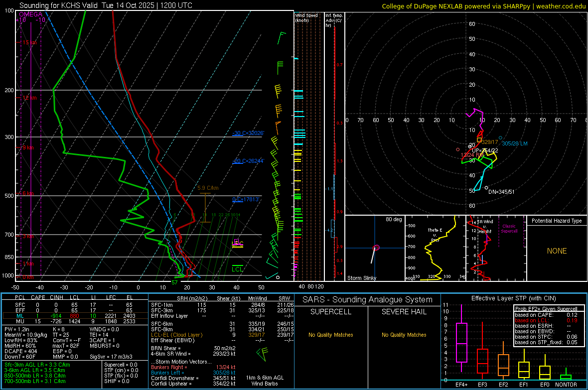This screenshot has height=390, width=588.
Task: Select the '6 km' height marker
Action: coord(28,193)
